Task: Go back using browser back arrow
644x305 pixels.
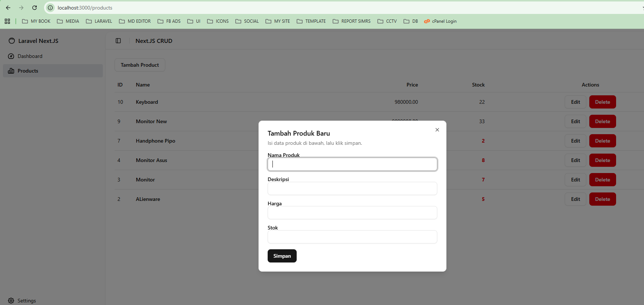Action: tap(8, 8)
